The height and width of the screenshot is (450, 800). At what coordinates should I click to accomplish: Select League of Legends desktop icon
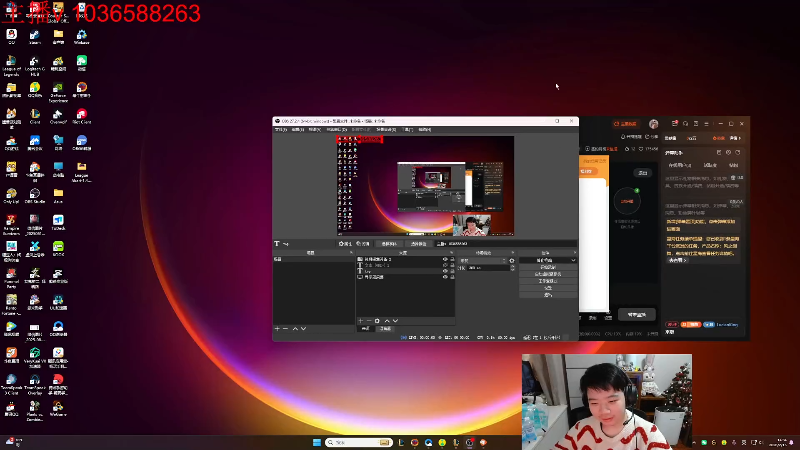pos(11,65)
